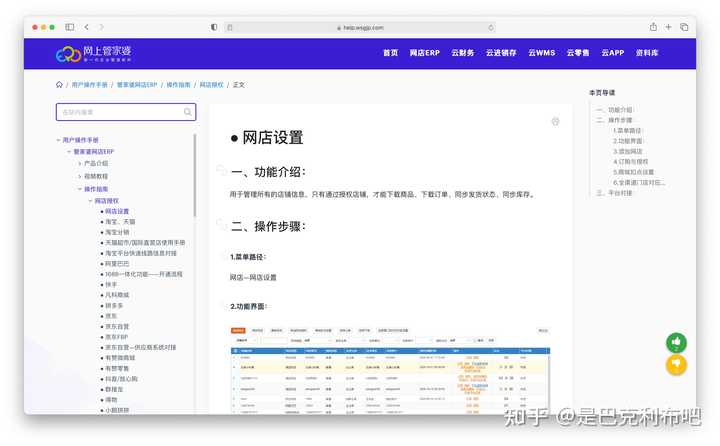The image size is (720, 446).
Task: Select 快手 in the sidebar tree
Action: (x=111, y=285)
